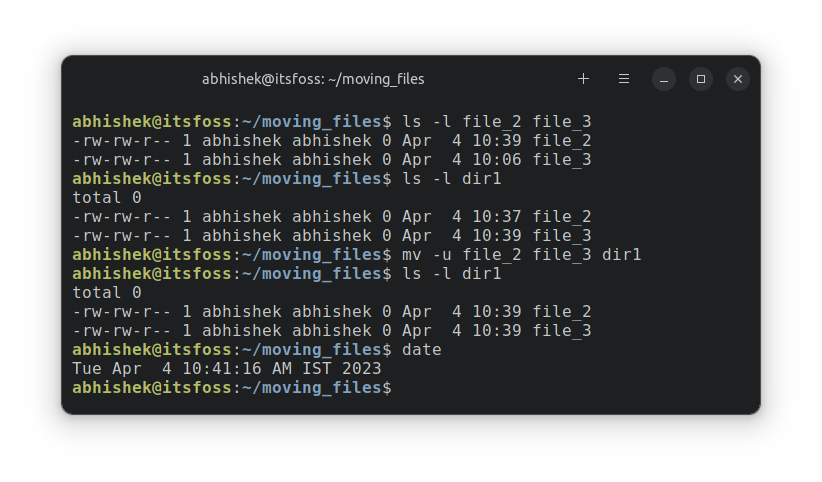Click the file_3 entry timestamped 10:06
This screenshot has height=482, width=822.
[561, 160]
